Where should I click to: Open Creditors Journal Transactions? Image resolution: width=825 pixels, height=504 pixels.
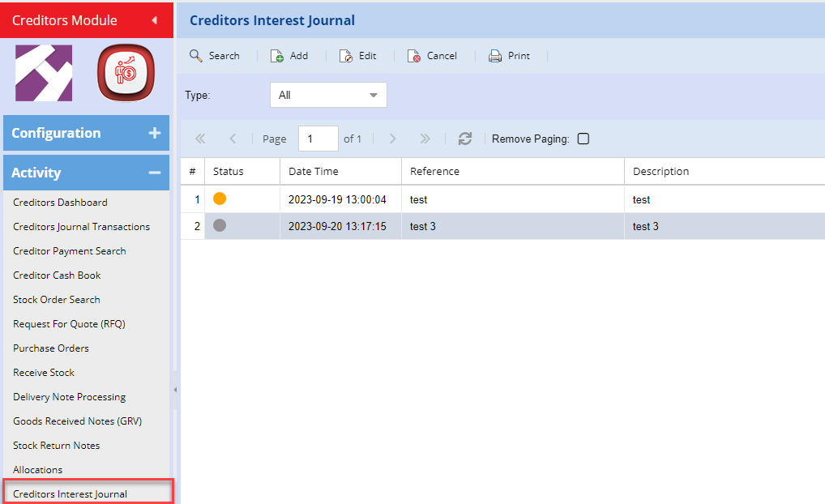click(x=81, y=227)
